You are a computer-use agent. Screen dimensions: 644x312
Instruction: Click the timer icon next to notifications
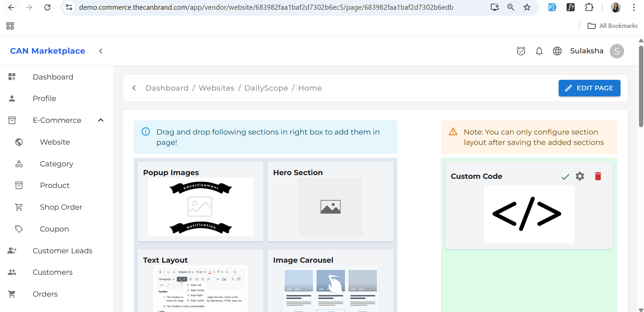point(521,51)
